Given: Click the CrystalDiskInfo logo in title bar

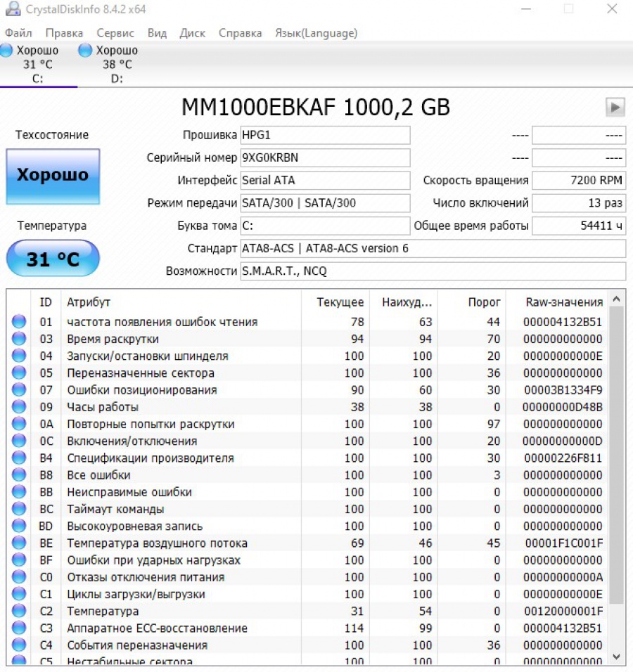Looking at the screenshot, I should pos(12,9).
